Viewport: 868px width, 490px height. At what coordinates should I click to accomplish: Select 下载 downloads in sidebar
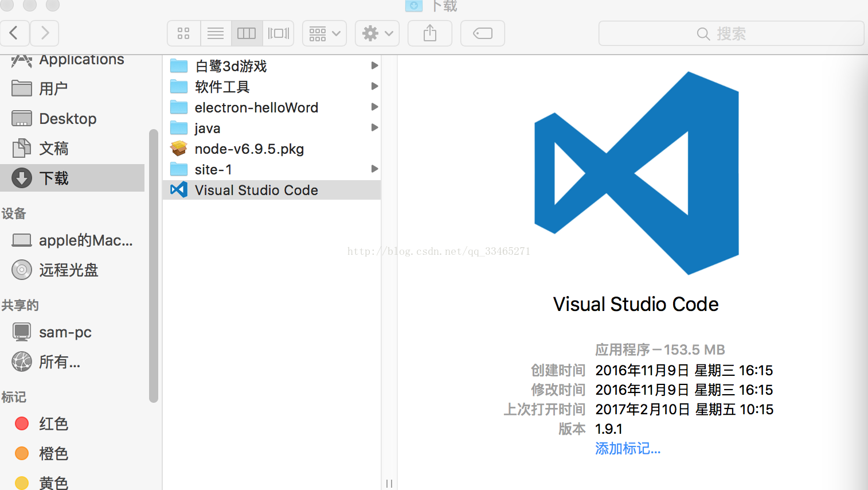coord(72,178)
